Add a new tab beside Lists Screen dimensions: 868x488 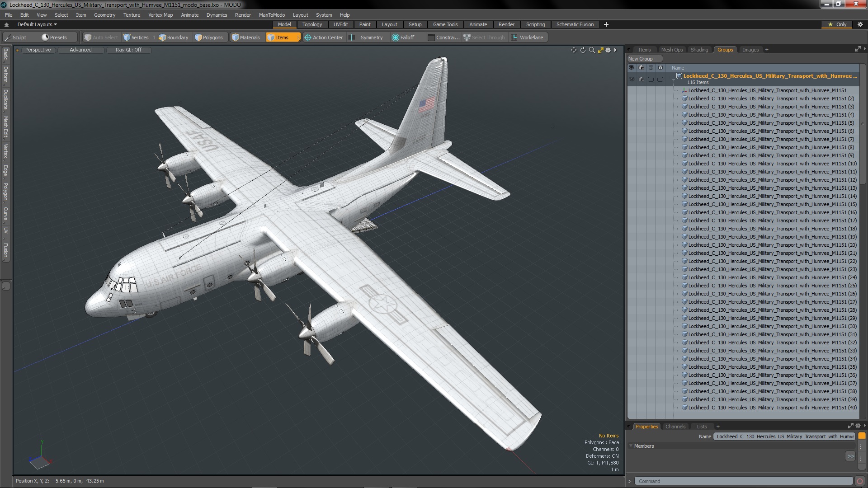(x=718, y=427)
